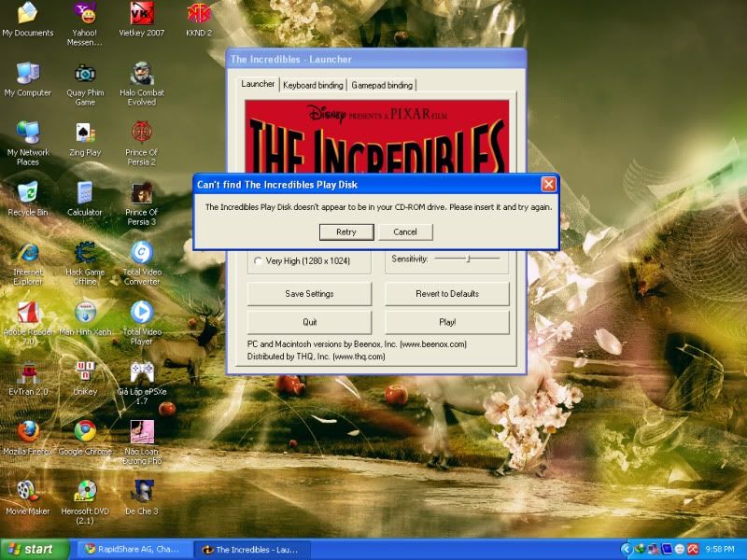The image size is (747, 560).
Task: Click the Movie Maker desktop icon
Action: pyautogui.click(x=28, y=498)
